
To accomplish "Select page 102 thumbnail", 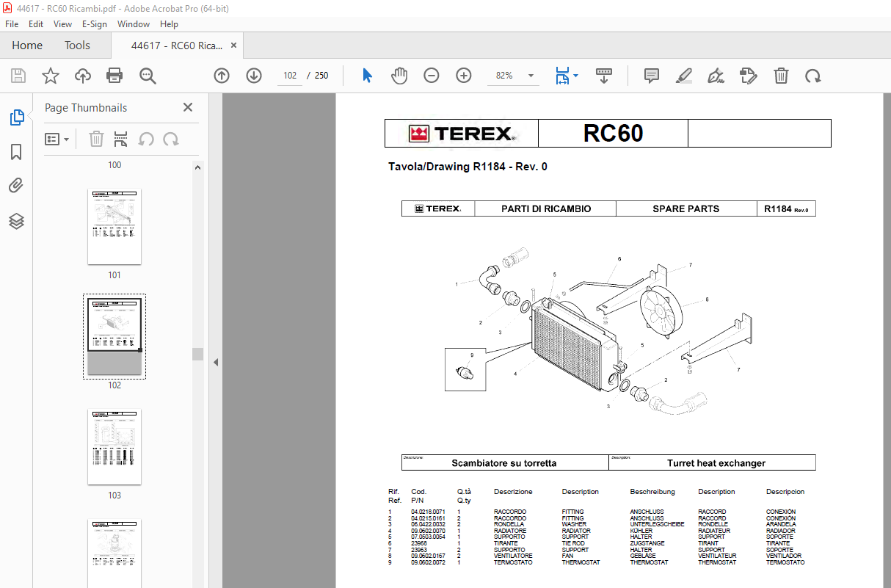I will click(x=114, y=336).
